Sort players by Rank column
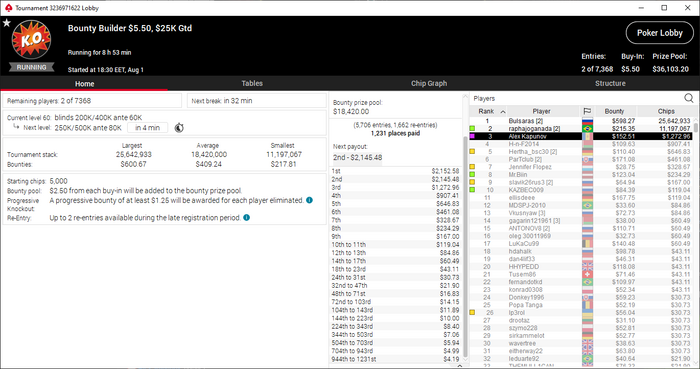 point(488,111)
